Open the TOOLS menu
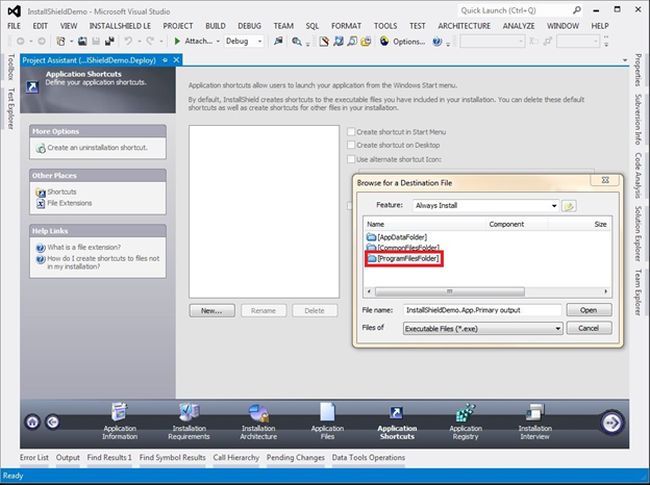Viewport: 650px width, 485px height. coord(386,26)
